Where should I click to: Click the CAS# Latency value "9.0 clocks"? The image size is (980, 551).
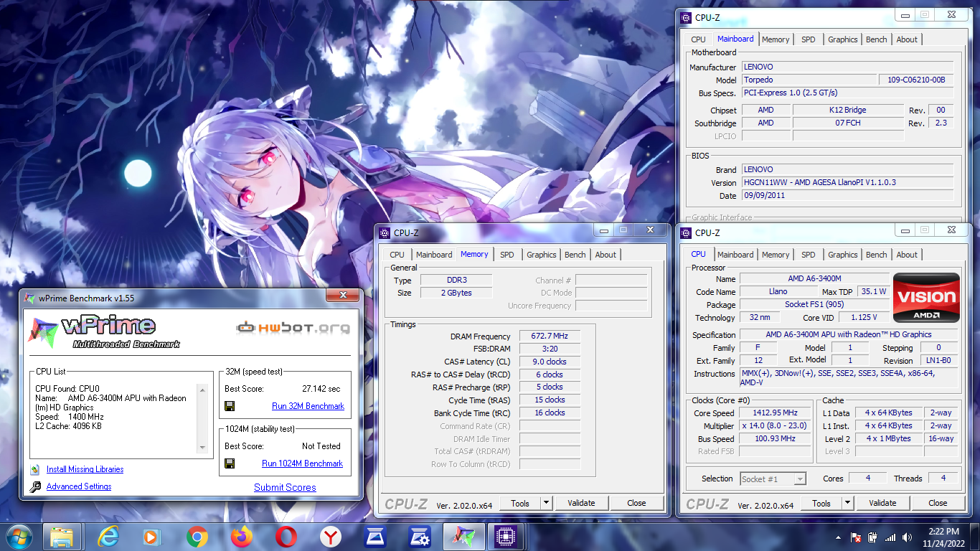point(550,362)
